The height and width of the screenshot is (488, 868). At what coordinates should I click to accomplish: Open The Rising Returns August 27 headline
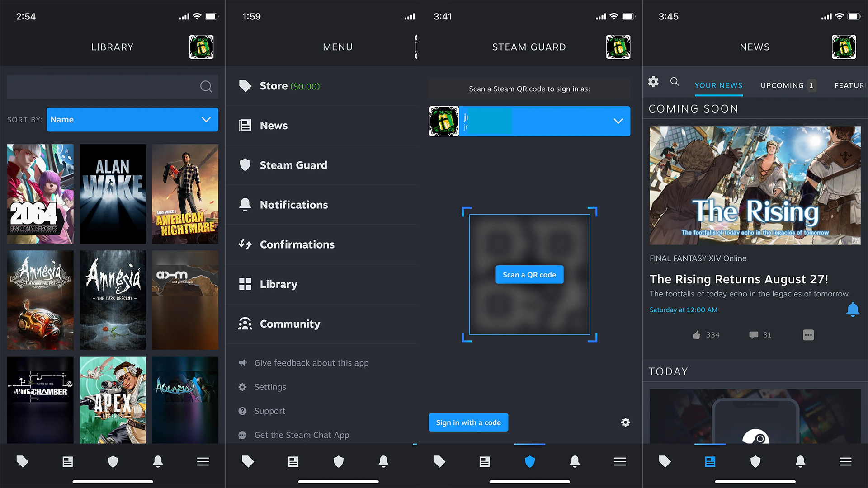pos(739,279)
